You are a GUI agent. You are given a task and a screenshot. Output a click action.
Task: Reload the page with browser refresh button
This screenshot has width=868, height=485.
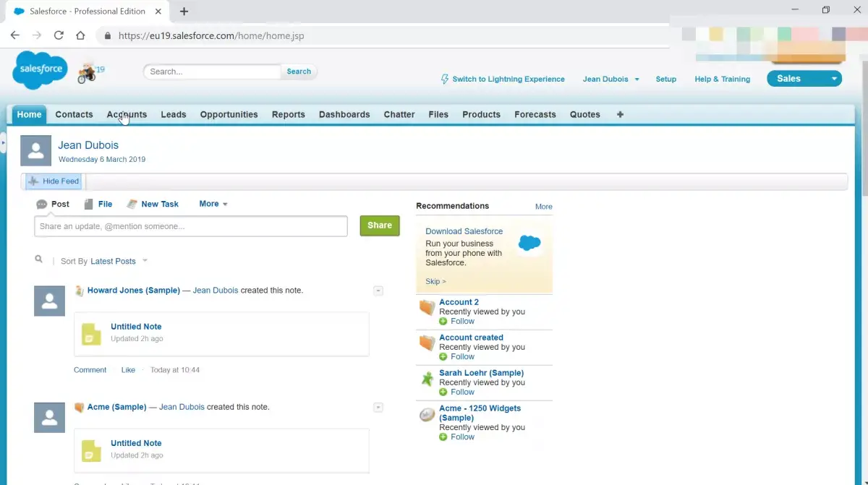pyautogui.click(x=59, y=35)
